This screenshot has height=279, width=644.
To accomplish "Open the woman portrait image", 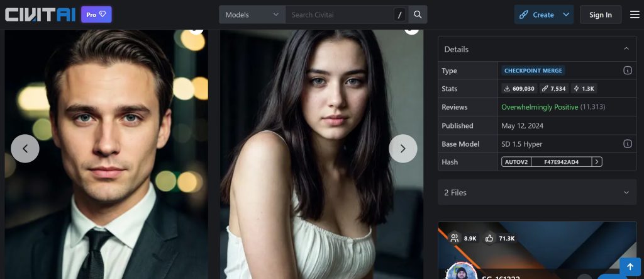I will [321, 157].
